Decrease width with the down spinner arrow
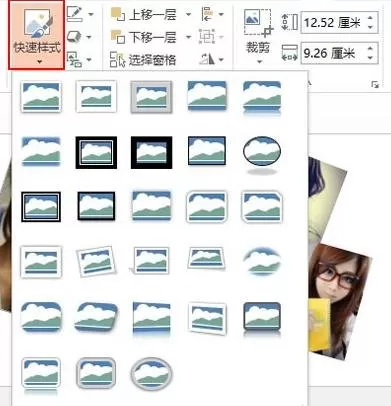Image resolution: width=391 pixels, height=406 pixels. (x=370, y=58)
